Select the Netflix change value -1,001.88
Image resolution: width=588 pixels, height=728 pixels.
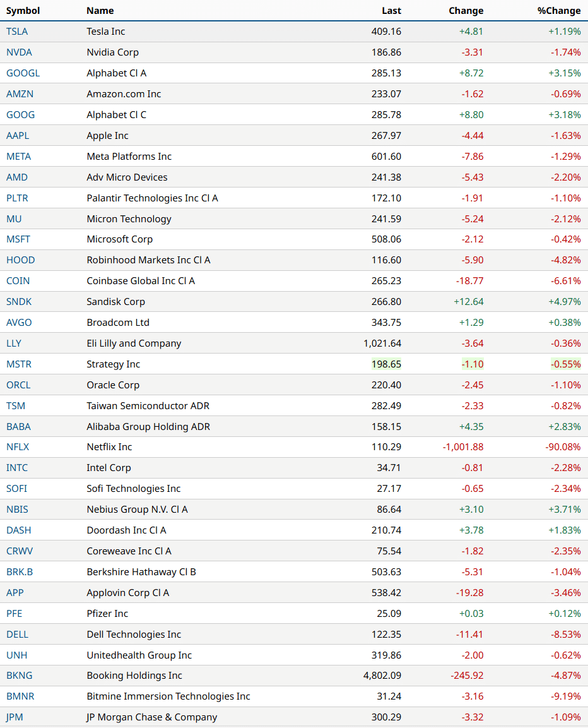[x=462, y=447]
